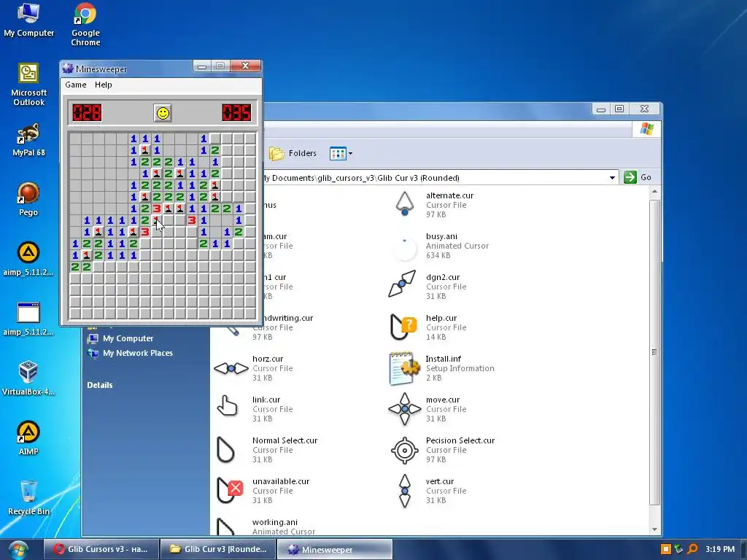Switch to Glib Cursors v3 browser taskbar button
This screenshot has width=747, height=560.
(101, 549)
